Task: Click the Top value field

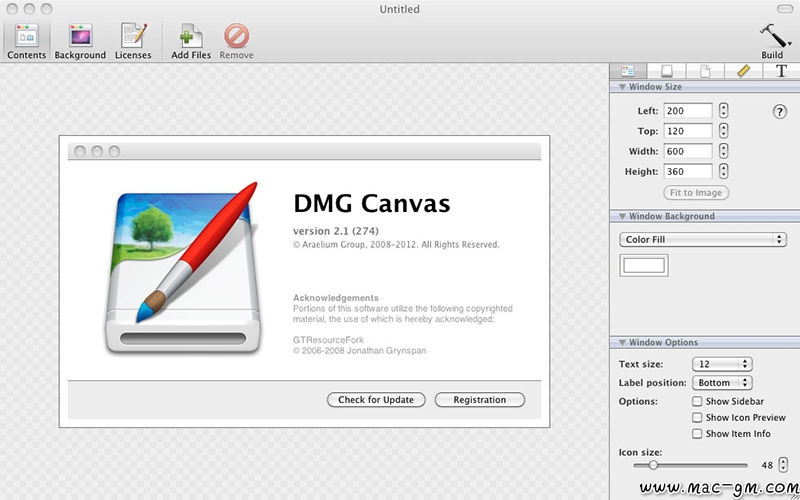Action: pyautogui.click(x=688, y=131)
